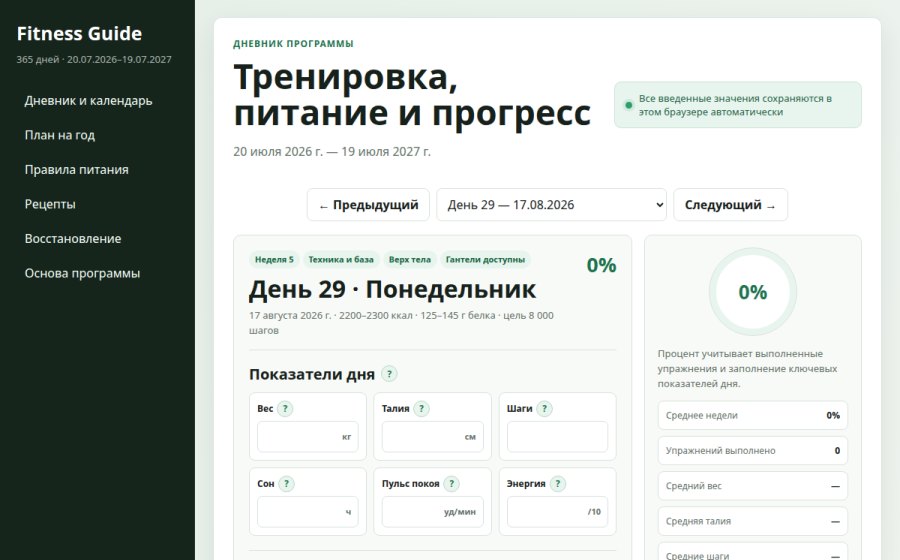
Task: Click the Средние шаги stat row
Action: (x=752, y=552)
